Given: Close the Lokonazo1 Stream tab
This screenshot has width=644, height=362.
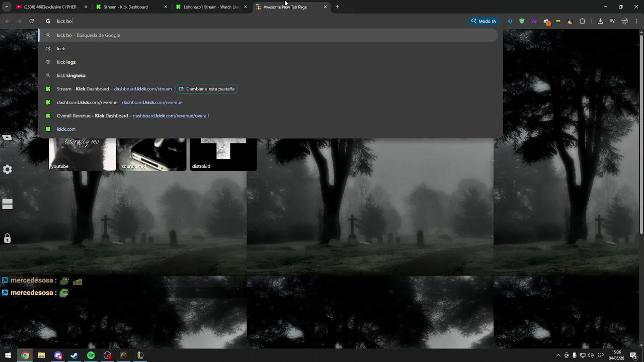Looking at the screenshot, I should click(246, 7).
